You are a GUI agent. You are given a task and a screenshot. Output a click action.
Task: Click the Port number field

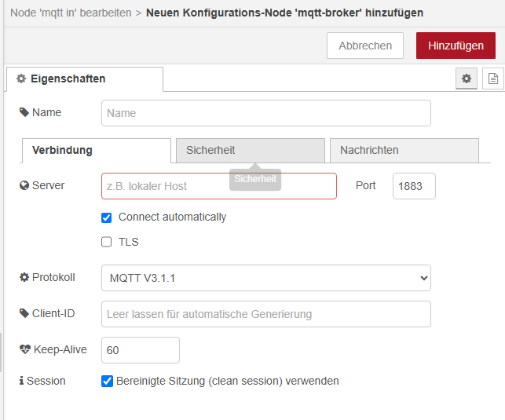click(x=413, y=186)
